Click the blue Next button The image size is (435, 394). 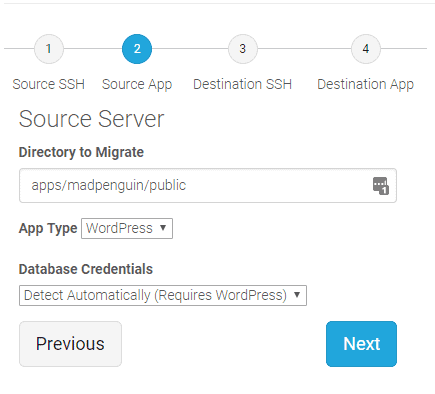pyautogui.click(x=361, y=344)
